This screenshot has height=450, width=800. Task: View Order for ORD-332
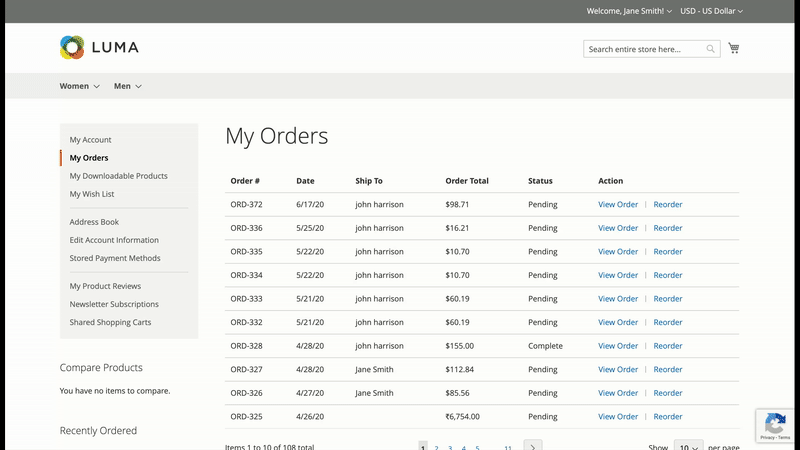pos(618,322)
